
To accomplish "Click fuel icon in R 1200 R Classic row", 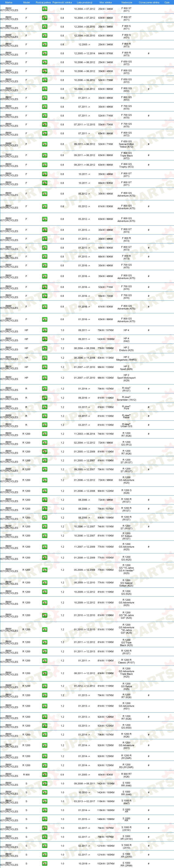I will 45,661.
